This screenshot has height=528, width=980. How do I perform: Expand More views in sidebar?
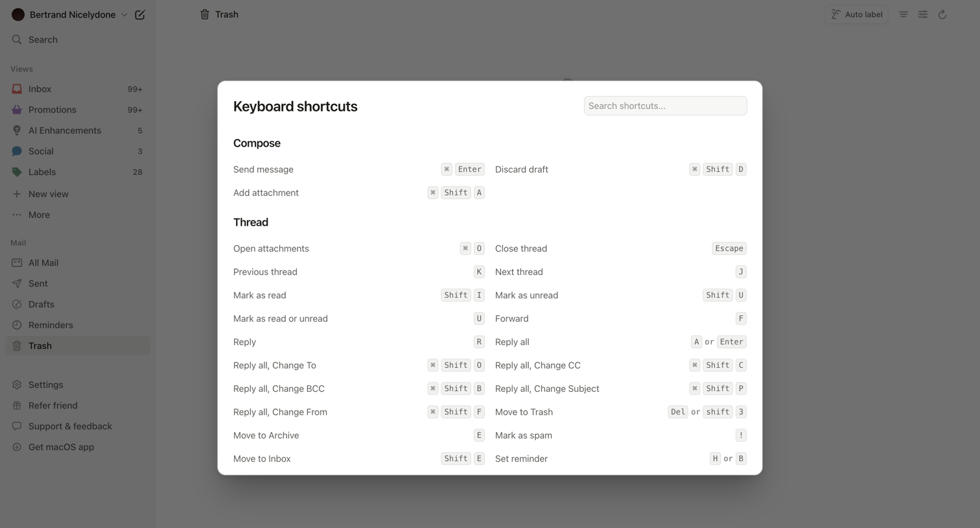tap(78, 215)
